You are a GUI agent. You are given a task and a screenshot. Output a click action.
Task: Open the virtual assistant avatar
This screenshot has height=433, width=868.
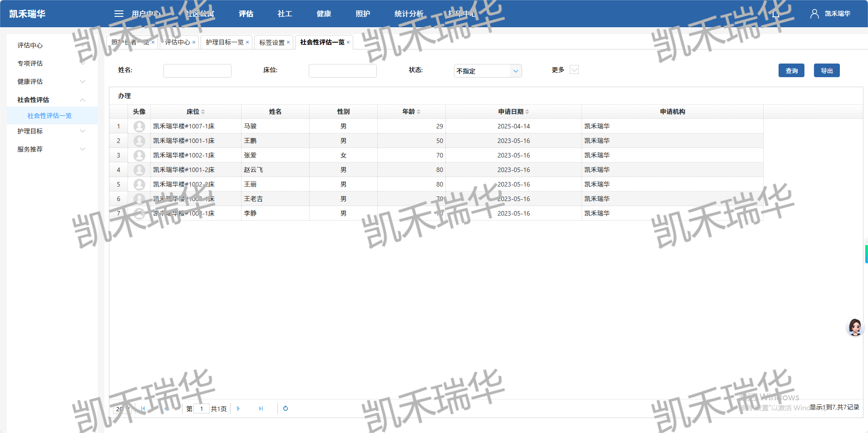pos(855,327)
